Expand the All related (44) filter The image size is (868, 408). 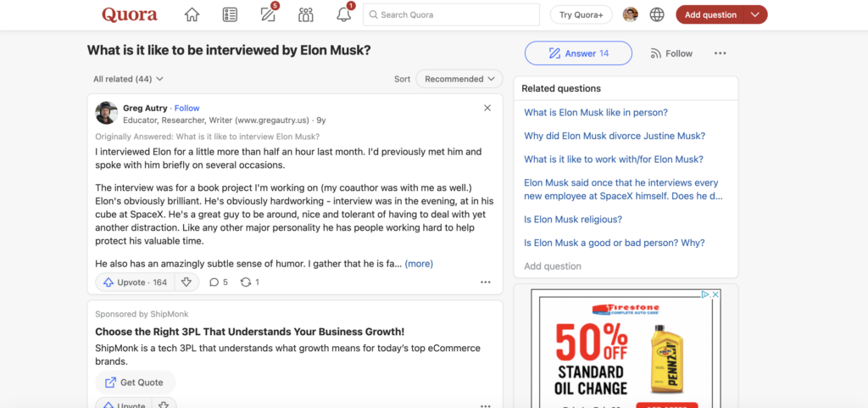pyautogui.click(x=129, y=79)
